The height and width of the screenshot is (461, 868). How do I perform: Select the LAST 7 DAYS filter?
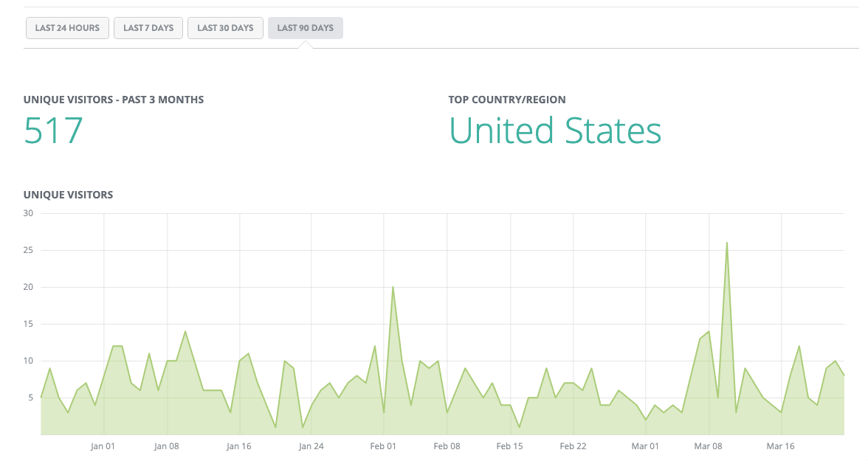click(x=148, y=27)
